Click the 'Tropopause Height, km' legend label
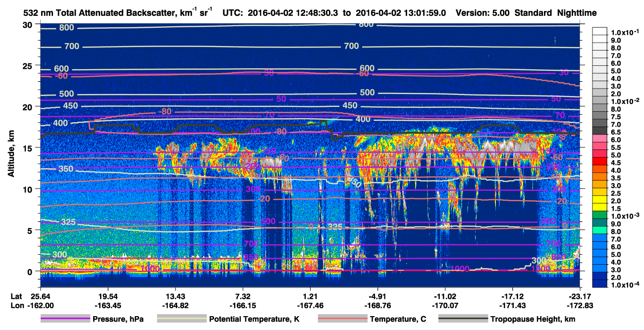Viewport: 644px width, 330px height. 533,320
